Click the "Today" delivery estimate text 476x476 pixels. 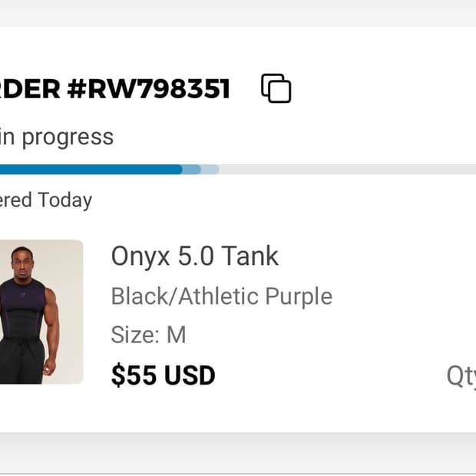[65, 200]
